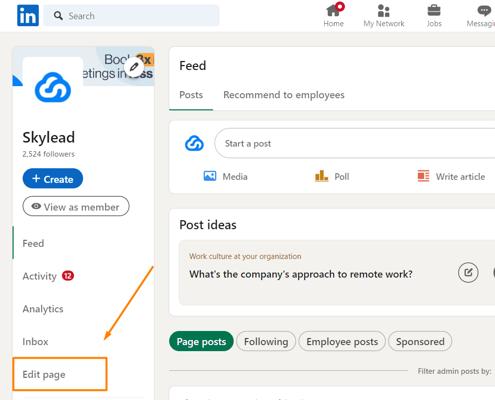The height and width of the screenshot is (400, 495).
Task: Open the Jobs briefcase icon
Action: 434,11
